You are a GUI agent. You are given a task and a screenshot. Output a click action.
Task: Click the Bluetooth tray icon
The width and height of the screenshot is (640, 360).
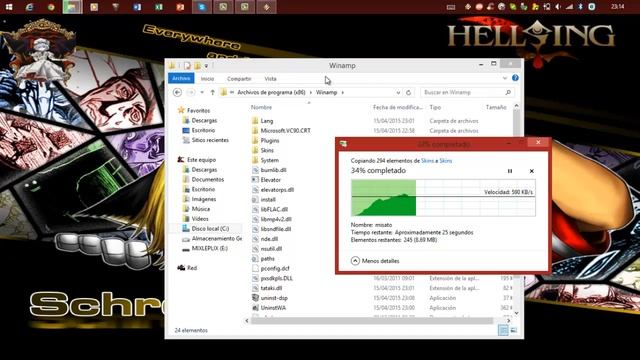click(x=580, y=7)
